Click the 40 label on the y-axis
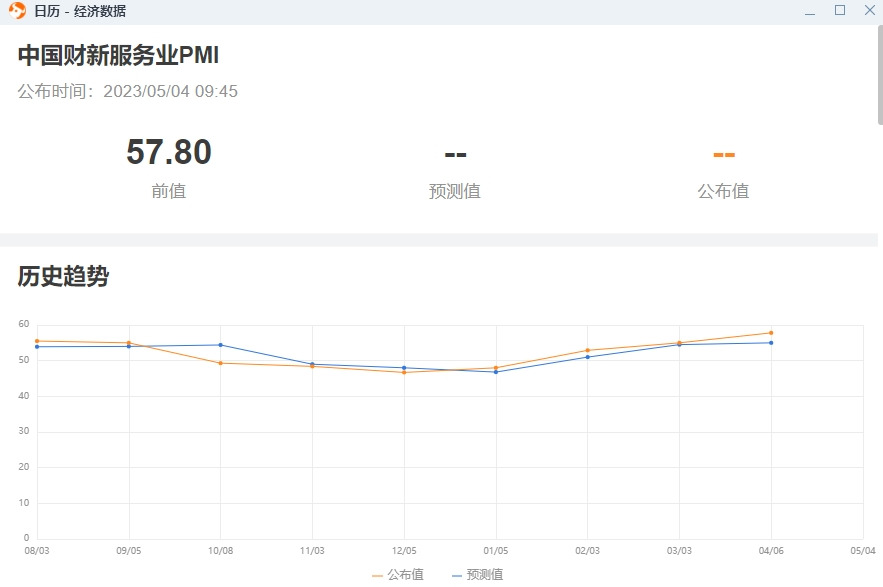Viewport: 883px width, 587px height. (x=24, y=396)
